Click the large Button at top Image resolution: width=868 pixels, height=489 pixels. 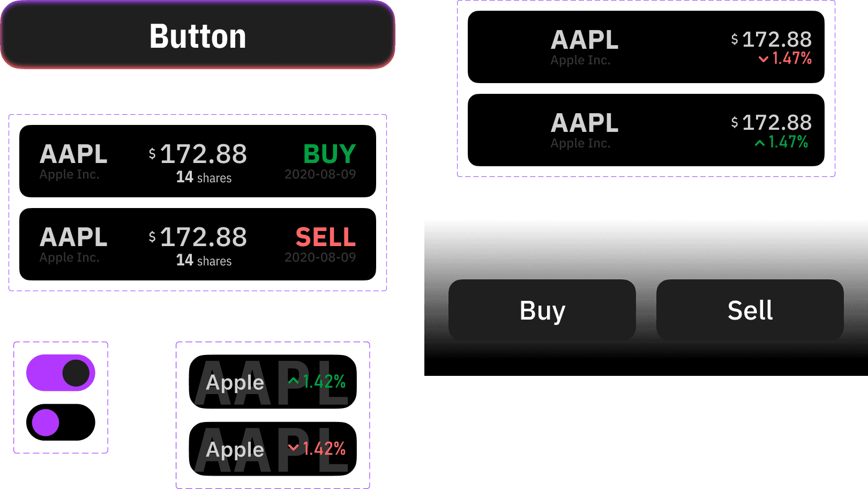click(197, 35)
